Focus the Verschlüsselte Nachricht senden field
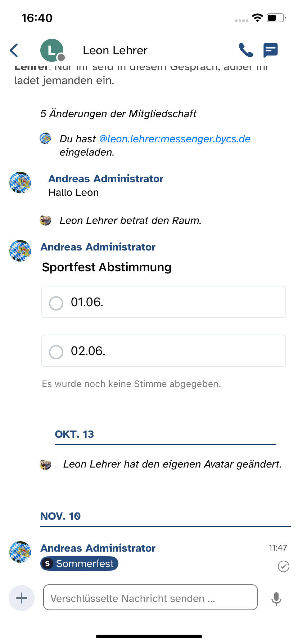The image size is (298, 644). 150,598
